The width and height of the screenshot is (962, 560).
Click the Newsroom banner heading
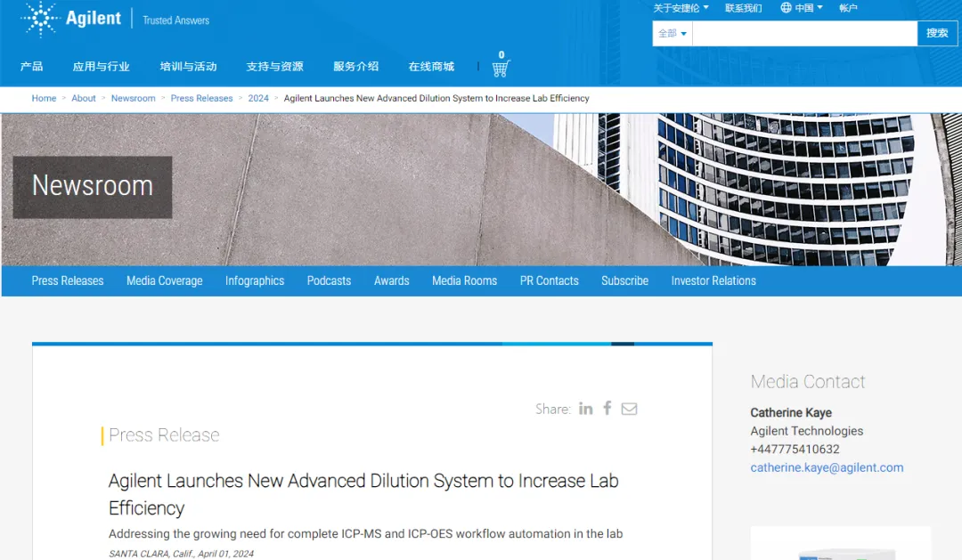tap(93, 186)
